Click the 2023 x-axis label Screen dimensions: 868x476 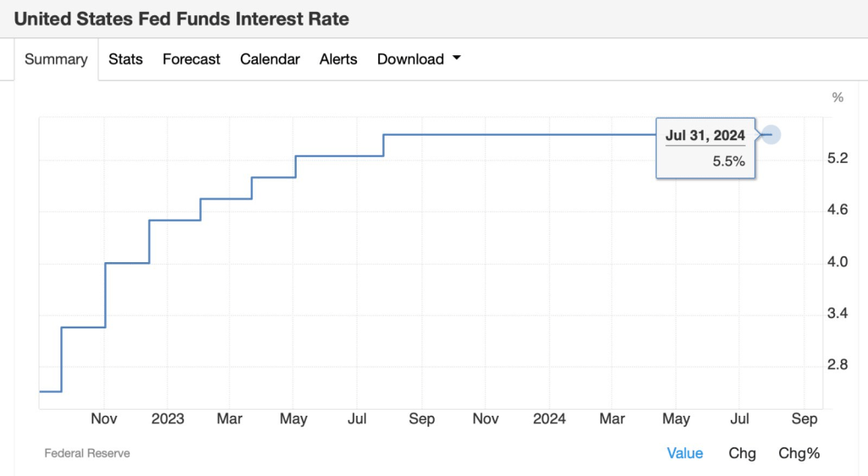(168, 419)
